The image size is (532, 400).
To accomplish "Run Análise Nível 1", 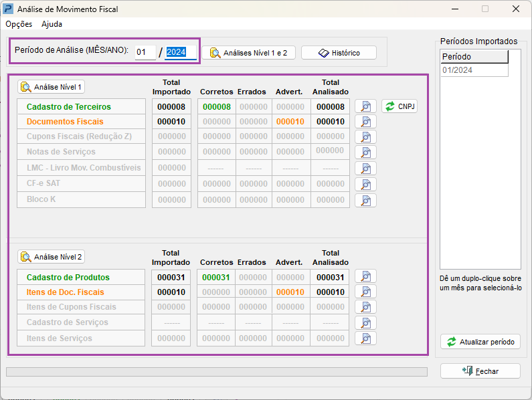I will (52, 87).
